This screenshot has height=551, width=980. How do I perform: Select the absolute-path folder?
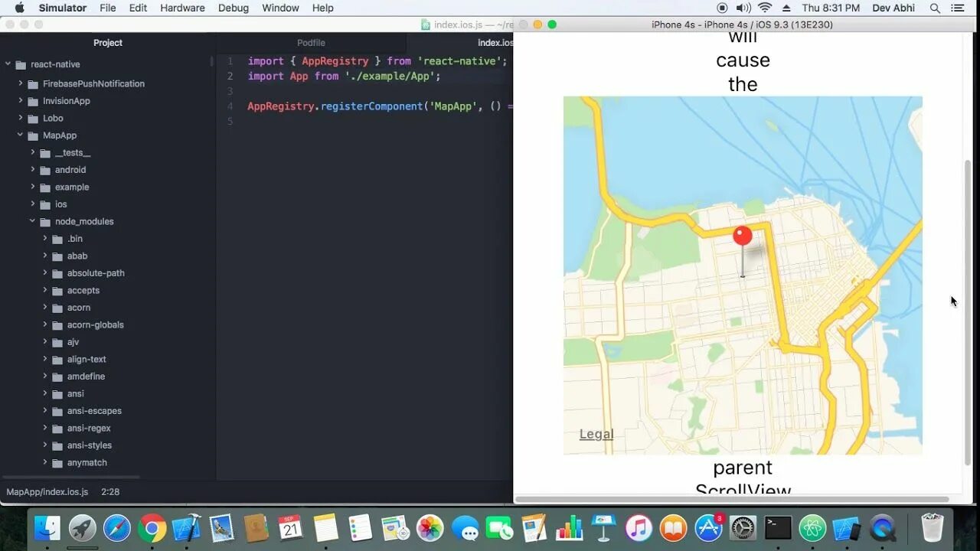coord(96,273)
